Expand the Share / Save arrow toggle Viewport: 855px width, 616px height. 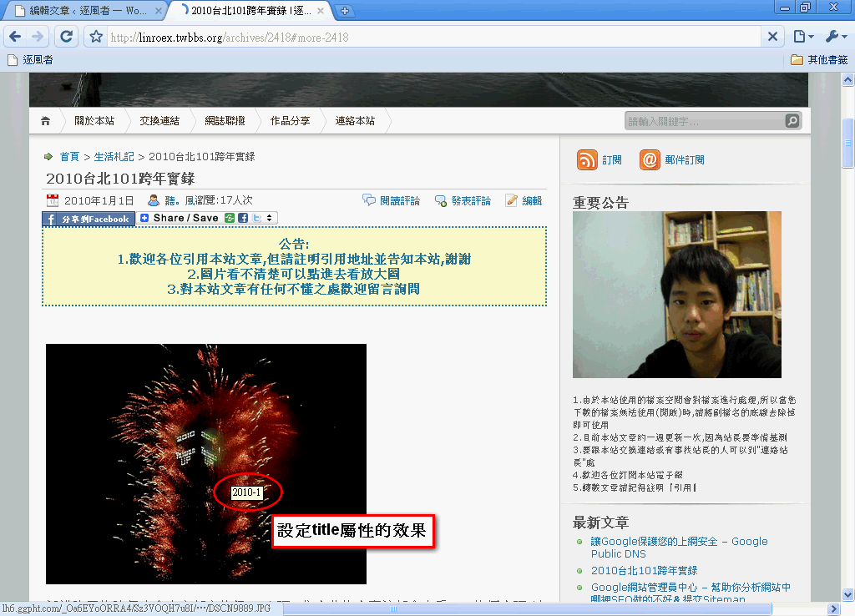click(x=270, y=218)
